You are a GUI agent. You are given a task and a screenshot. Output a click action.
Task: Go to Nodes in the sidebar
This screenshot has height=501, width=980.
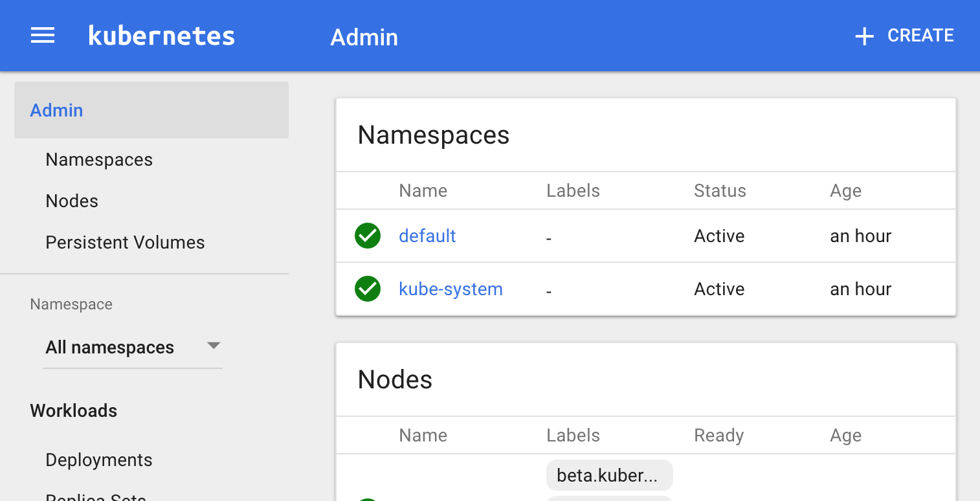72,201
